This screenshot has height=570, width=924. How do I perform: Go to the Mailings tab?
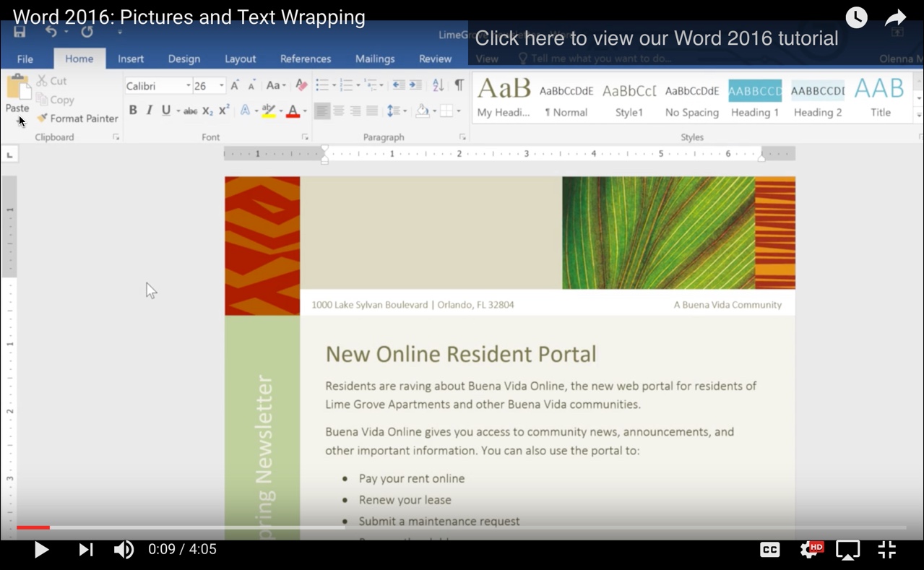click(x=375, y=59)
